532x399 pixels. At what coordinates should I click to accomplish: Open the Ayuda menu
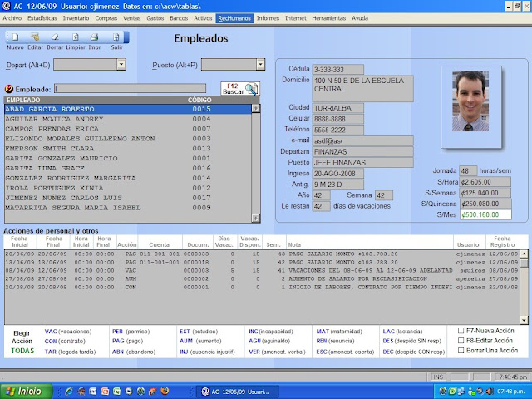pos(360,18)
